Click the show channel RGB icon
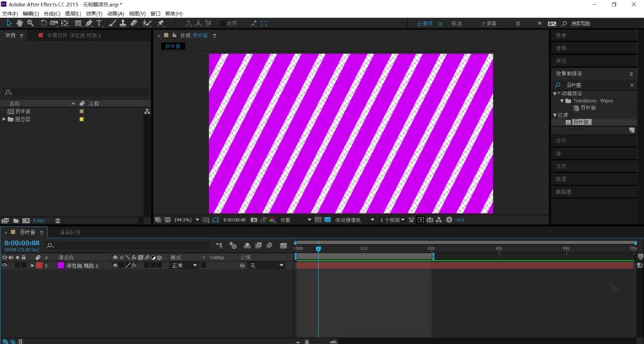 [272, 220]
